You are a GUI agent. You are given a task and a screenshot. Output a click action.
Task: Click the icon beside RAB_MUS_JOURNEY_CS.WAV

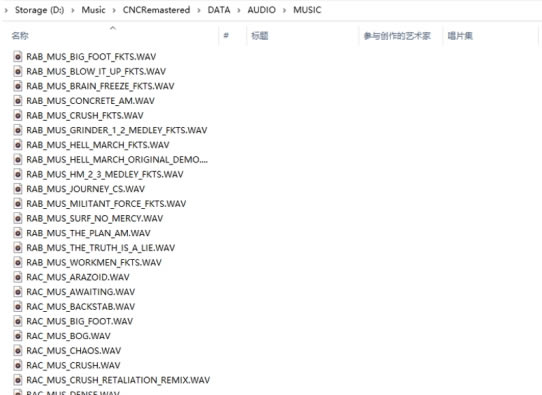point(18,189)
